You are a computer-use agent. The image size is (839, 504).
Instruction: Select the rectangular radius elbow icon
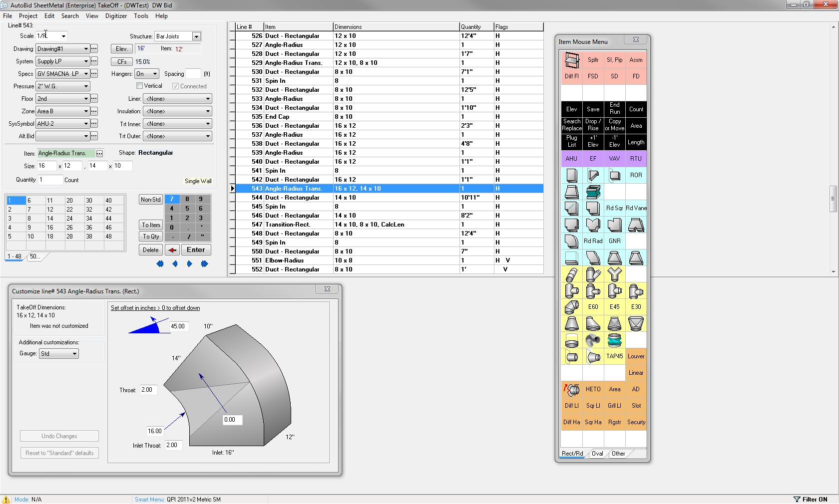click(571, 241)
